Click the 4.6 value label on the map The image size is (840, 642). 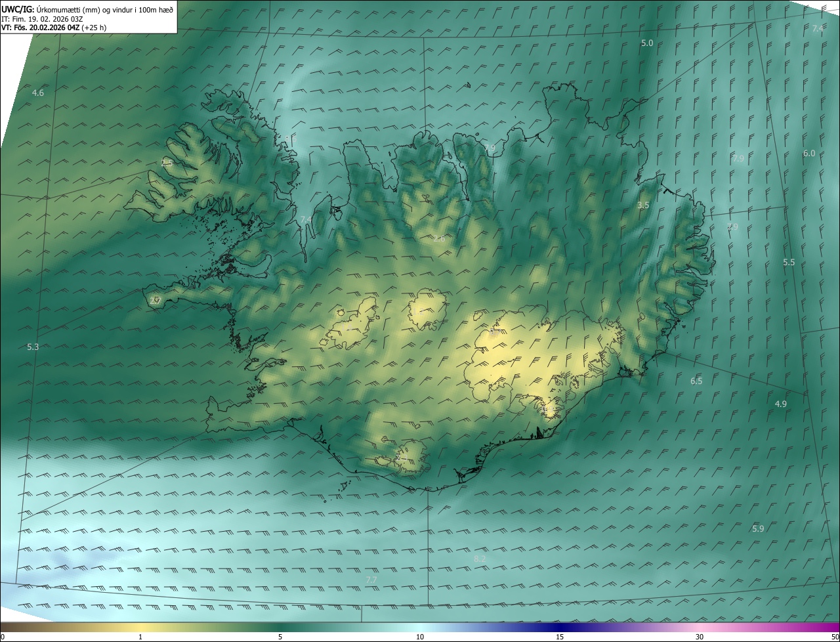pos(38,93)
